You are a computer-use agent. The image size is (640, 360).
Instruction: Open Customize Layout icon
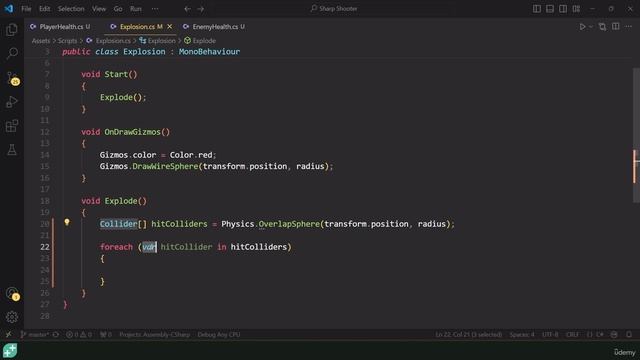coord(576,9)
